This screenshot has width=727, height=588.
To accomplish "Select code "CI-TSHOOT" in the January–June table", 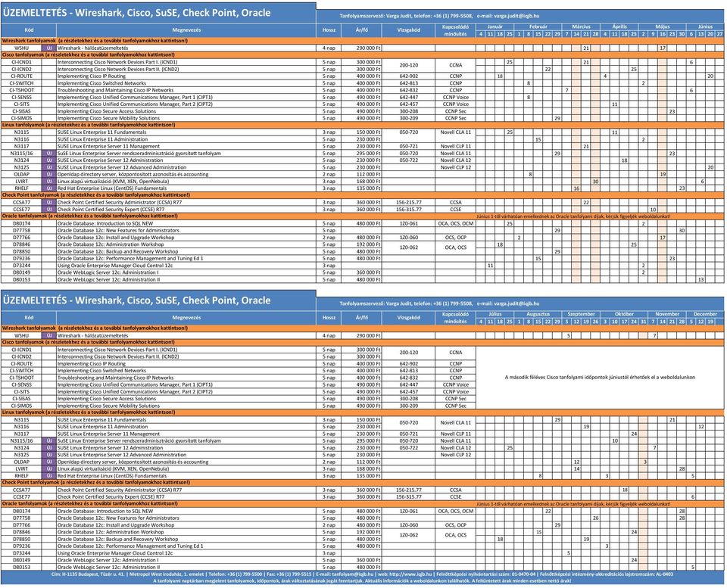I will pos(22,90).
